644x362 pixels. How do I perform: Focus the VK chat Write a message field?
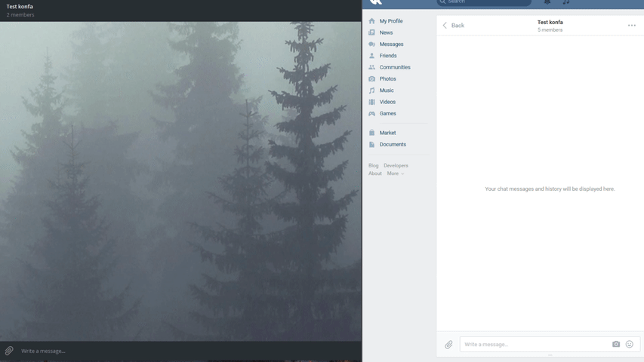pos(550,345)
